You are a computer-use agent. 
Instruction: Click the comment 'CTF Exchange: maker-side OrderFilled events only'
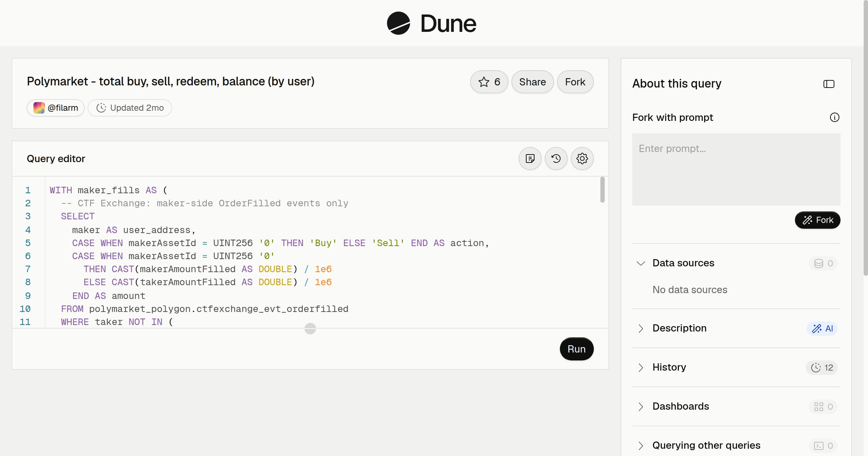[213, 203]
